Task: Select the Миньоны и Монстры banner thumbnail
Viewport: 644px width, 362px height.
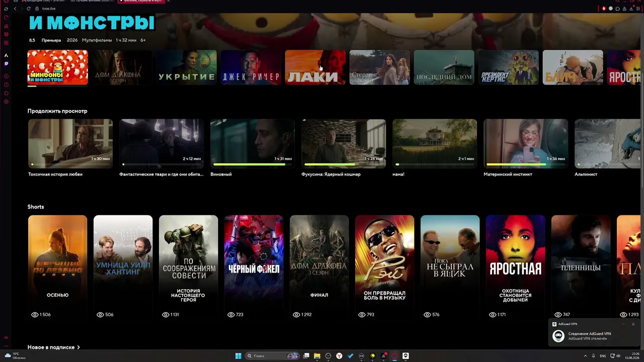Action: (57, 67)
